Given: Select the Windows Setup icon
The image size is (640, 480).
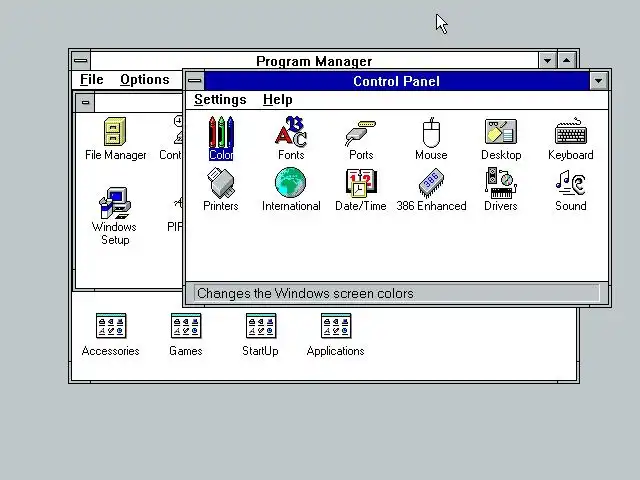Looking at the screenshot, I should tap(115, 216).
